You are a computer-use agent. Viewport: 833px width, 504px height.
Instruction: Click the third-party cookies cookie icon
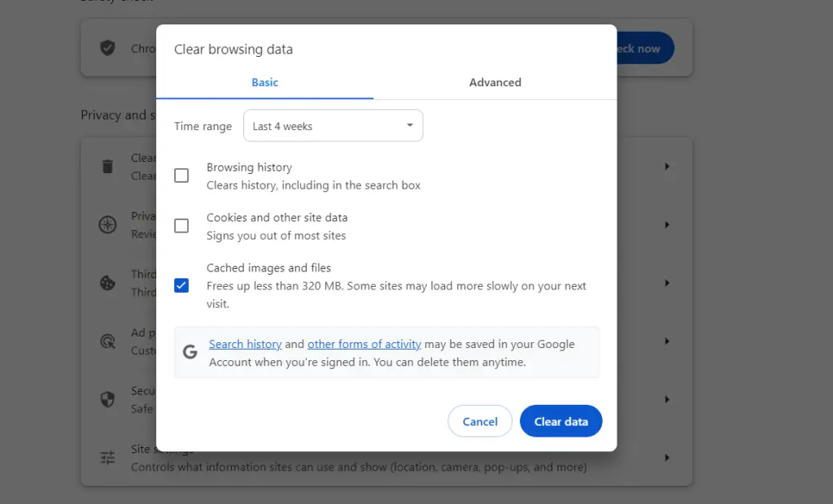(x=107, y=283)
